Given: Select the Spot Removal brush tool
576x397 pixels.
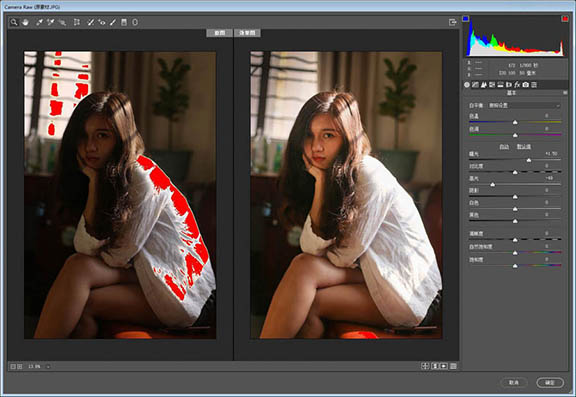Looking at the screenshot, I should point(90,22).
